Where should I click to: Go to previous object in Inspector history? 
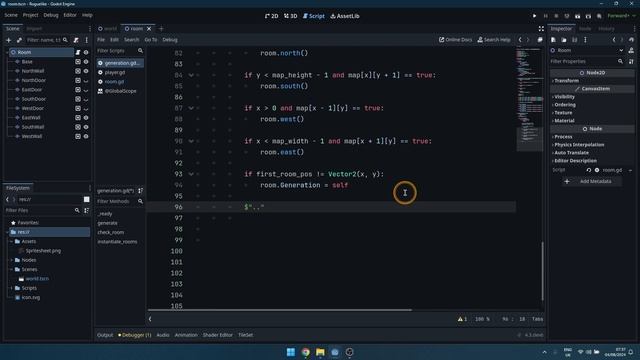(614, 40)
